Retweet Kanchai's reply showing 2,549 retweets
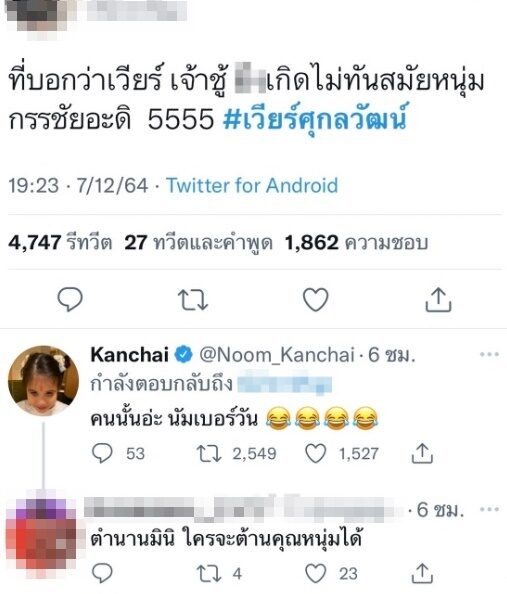Screen dimensions: 507x594 click(x=209, y=453)
